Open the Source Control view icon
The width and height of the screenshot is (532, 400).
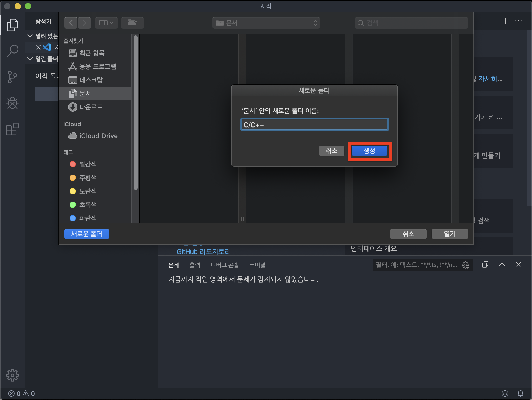[12, 77]
